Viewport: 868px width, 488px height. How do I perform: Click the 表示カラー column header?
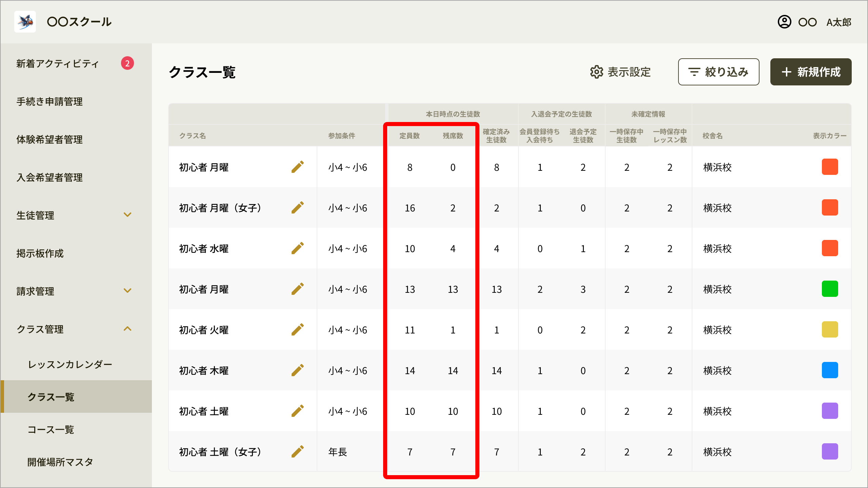pyautogui.click(x=830, y=136)
